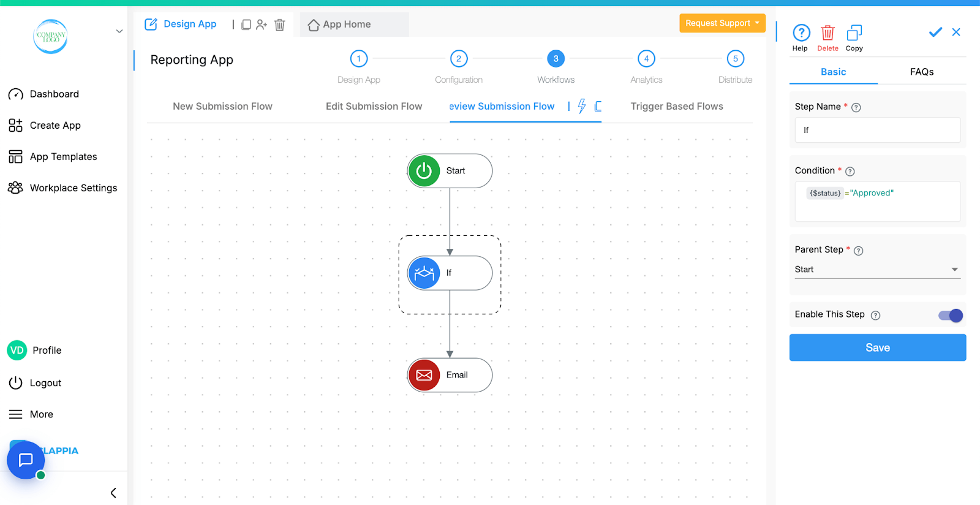Click the copy app icon beside Design App
Image resolution: width=980 pixels, height=505 pixels.
[x=246, y=25]
